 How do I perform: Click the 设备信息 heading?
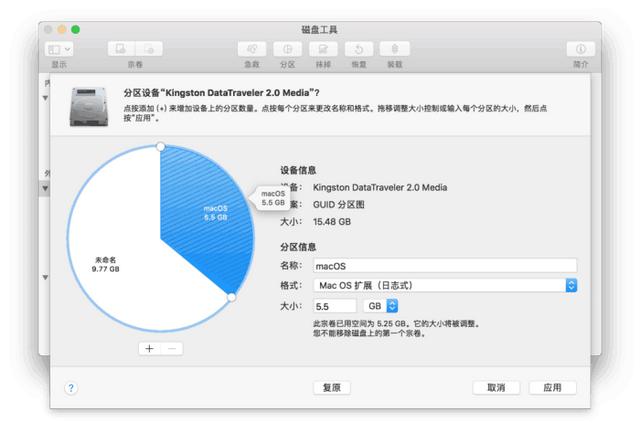(x=298, y=170)
